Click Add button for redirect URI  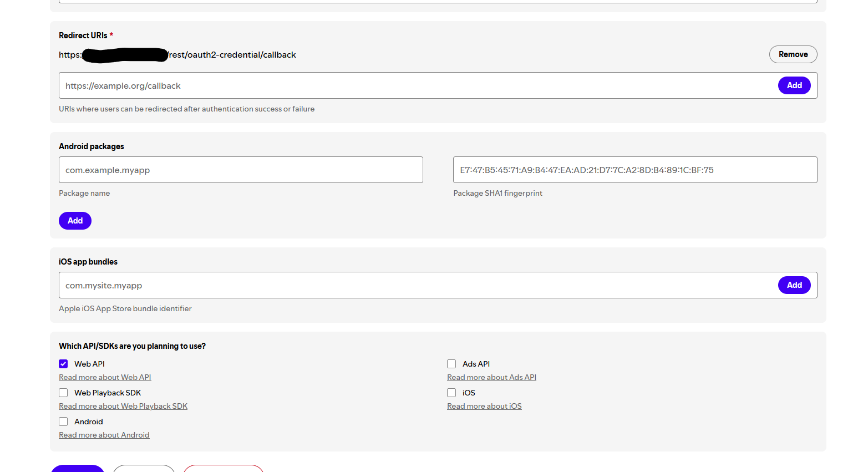click(x=794, y=85)
